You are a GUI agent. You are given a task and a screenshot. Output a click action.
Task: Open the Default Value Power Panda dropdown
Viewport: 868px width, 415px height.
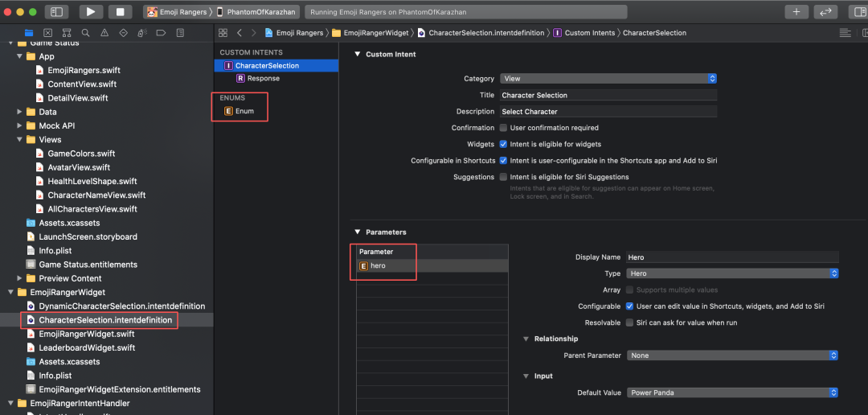click(x=732, y=392)
